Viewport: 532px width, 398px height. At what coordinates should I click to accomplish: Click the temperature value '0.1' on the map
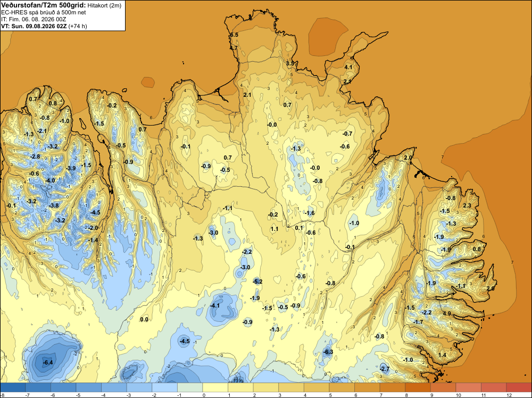299,228
